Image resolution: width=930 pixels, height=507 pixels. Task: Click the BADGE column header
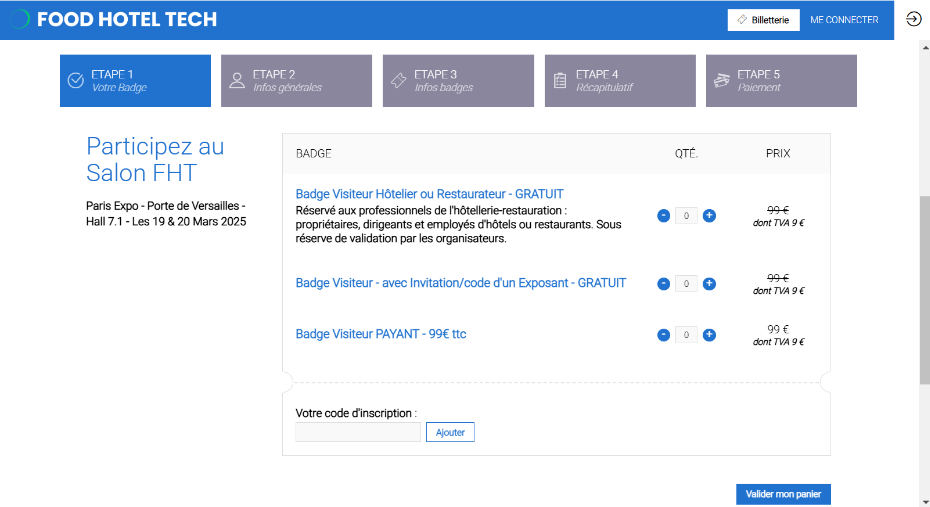tap(313, 154)
